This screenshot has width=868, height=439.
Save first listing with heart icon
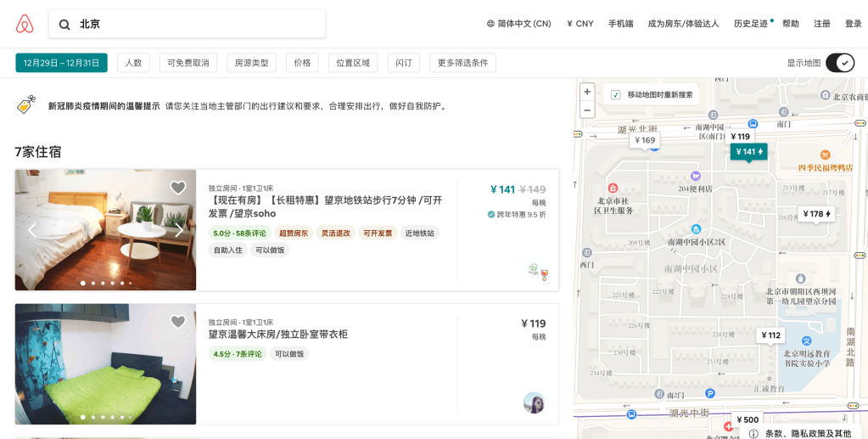pos(177,188)
